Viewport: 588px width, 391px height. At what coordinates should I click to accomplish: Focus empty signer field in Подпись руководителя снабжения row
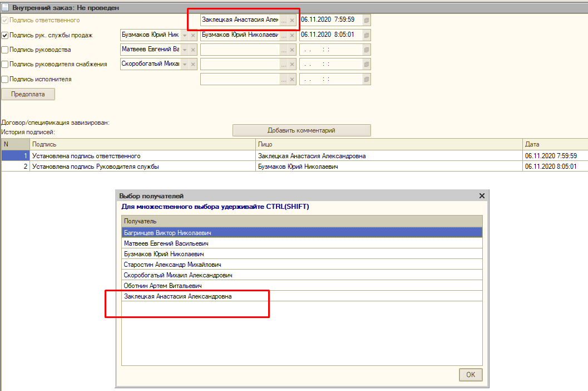click(240, 65)
